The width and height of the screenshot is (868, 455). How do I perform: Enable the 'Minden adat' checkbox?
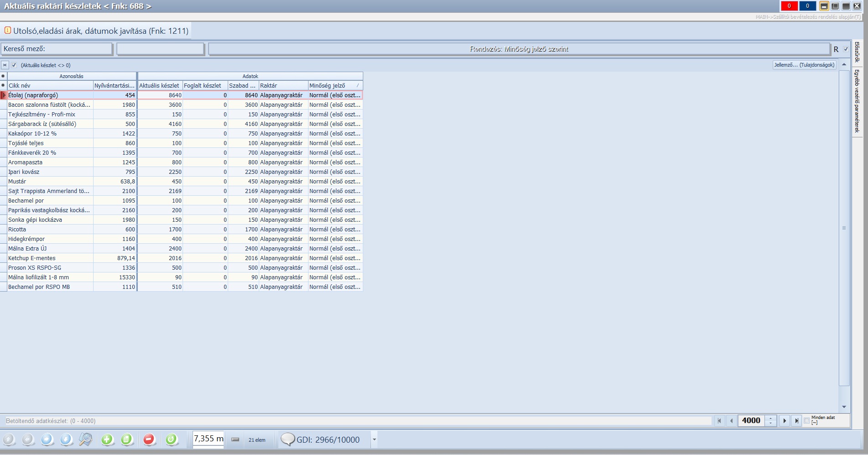coord(807,421)
